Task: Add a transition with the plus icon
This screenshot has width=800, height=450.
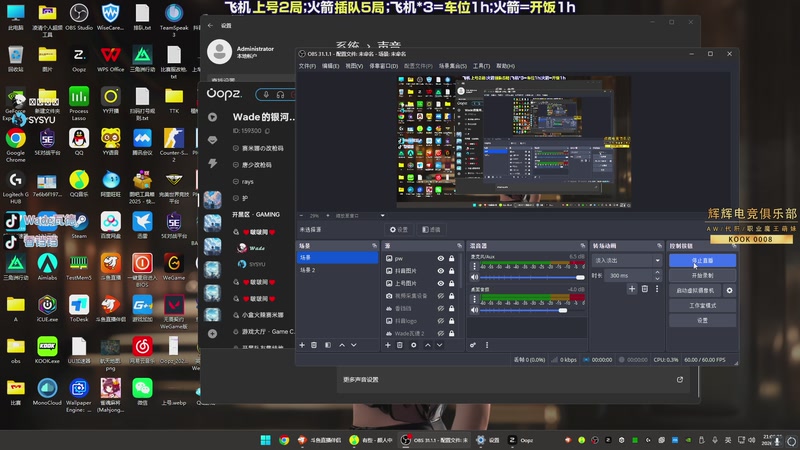Action: click(x=632, y=289)
